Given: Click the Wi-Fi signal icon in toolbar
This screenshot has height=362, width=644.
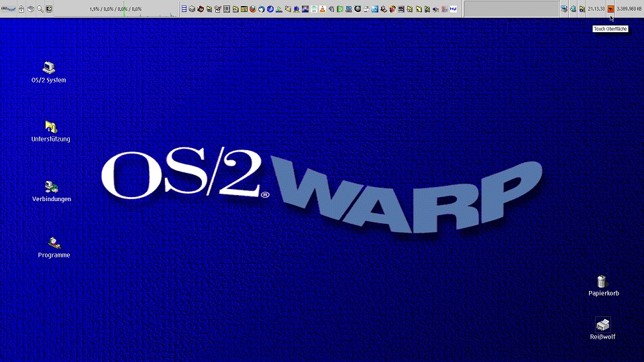Looking at the screenshot, I should tap(314, 9).
